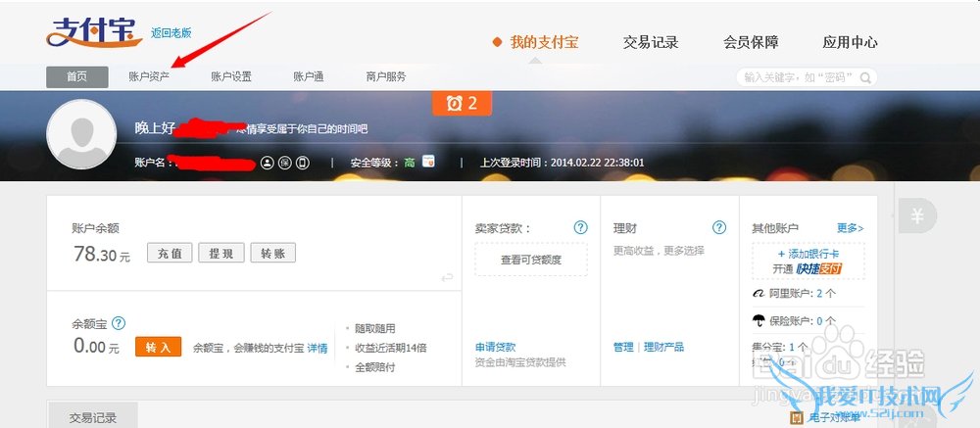Select 账户设置 in the sub-navigation

(x=231, y=76)
